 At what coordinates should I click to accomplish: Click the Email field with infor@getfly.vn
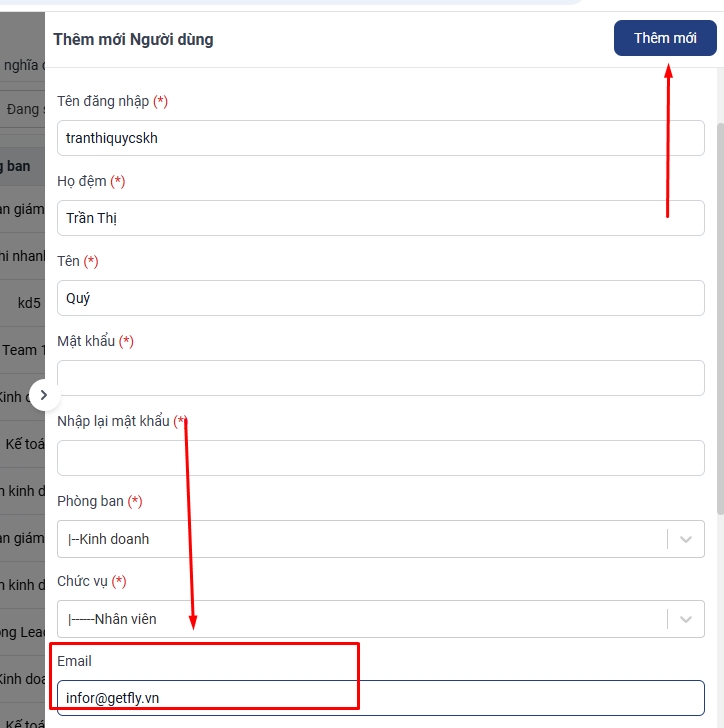[380, 698]
